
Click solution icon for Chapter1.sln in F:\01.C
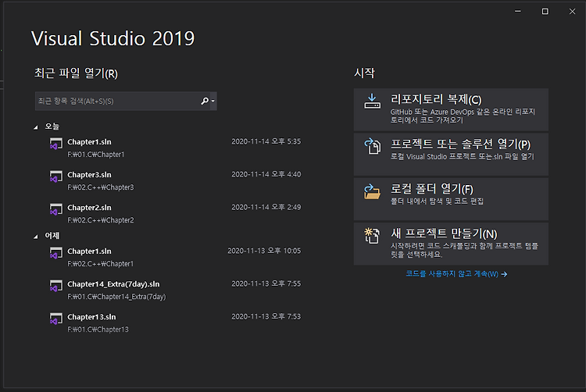[x=56, y=144]
